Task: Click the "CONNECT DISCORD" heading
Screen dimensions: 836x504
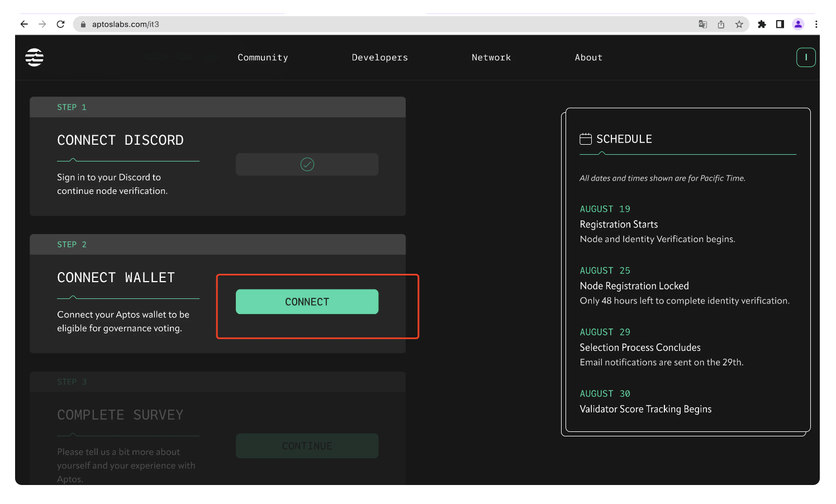Action: tap(120, 140)
